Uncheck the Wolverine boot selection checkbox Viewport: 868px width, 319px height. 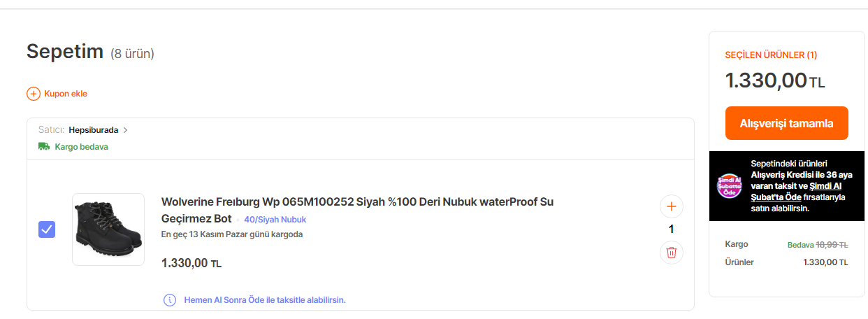pyautogui.click(x=47, y=229)
